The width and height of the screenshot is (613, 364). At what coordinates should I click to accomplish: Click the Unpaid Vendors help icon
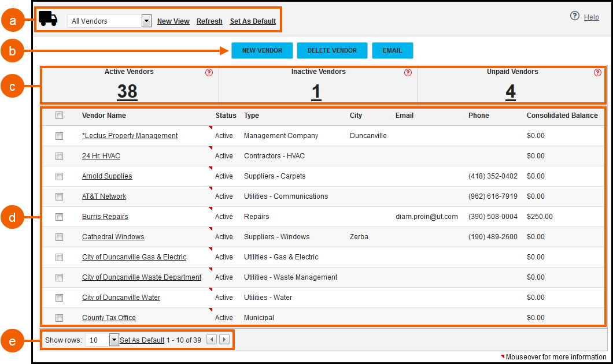click(x=597, y=72)
